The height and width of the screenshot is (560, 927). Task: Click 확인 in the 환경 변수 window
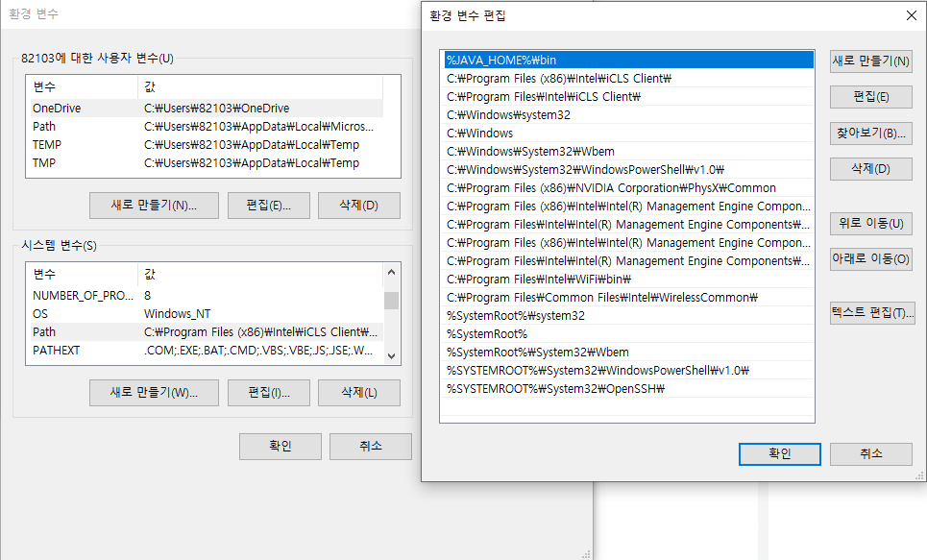click(281, 447)
